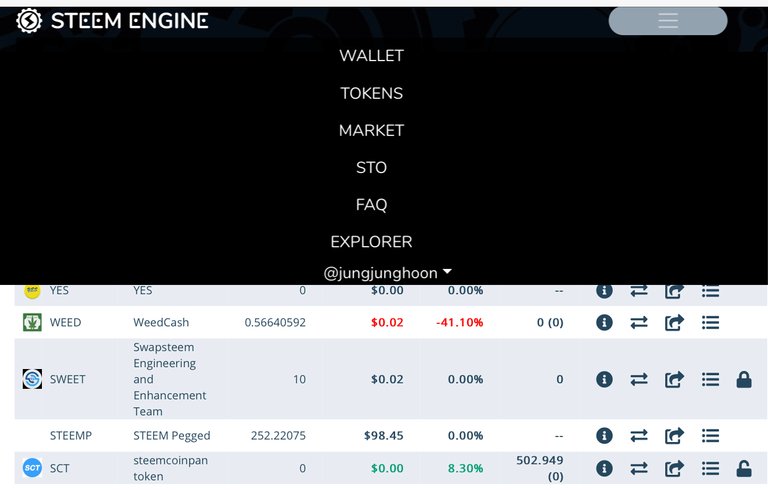
Task: Open exchange arrows for SCT
Action: 639,468
